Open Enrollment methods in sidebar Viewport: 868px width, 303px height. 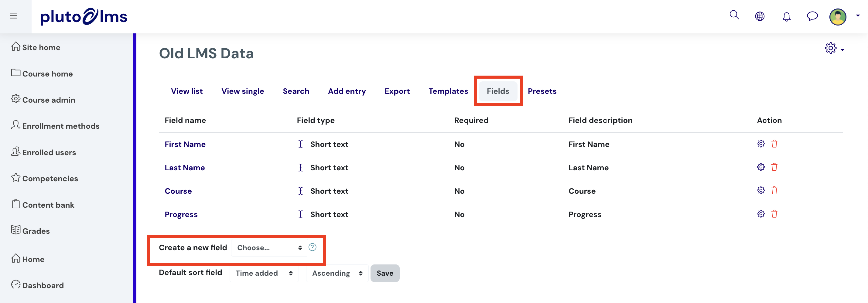[55, 126]
